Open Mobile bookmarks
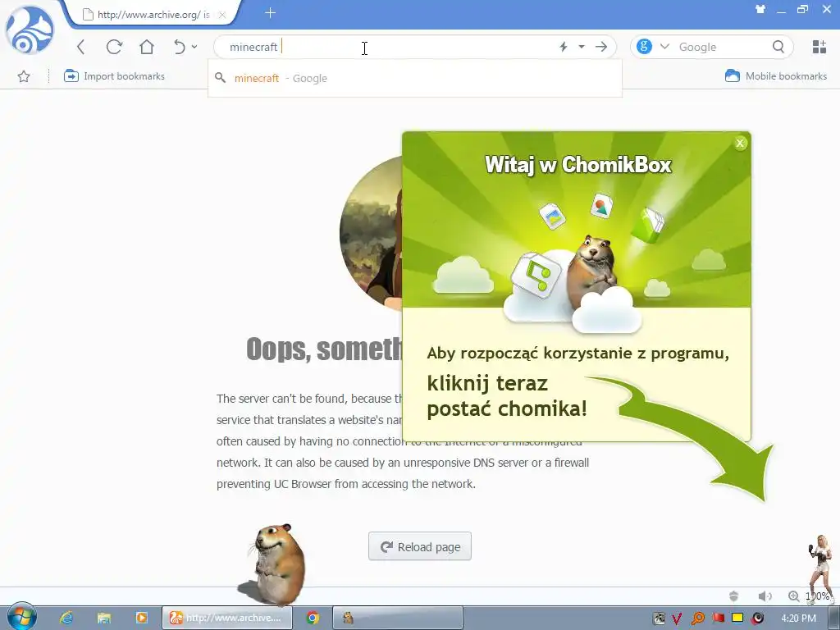840x630 pixels. [x=776, y=76]
